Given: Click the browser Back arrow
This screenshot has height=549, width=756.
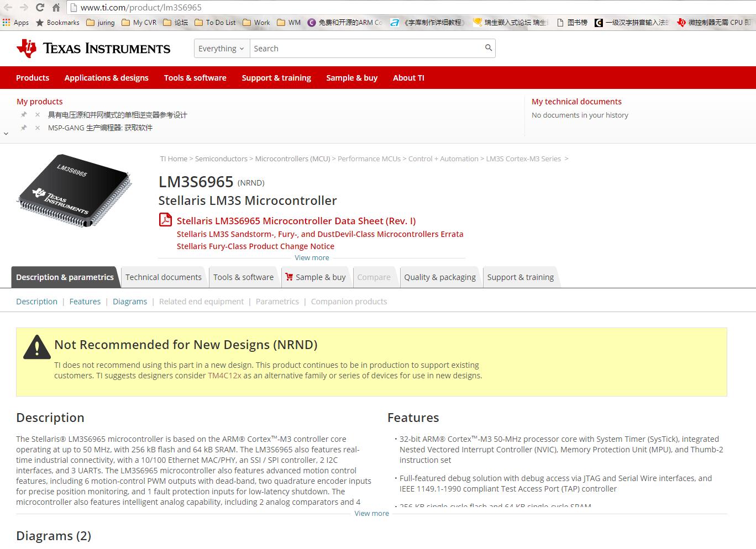Looking at the screenshot, I should (x=8, y=7).
